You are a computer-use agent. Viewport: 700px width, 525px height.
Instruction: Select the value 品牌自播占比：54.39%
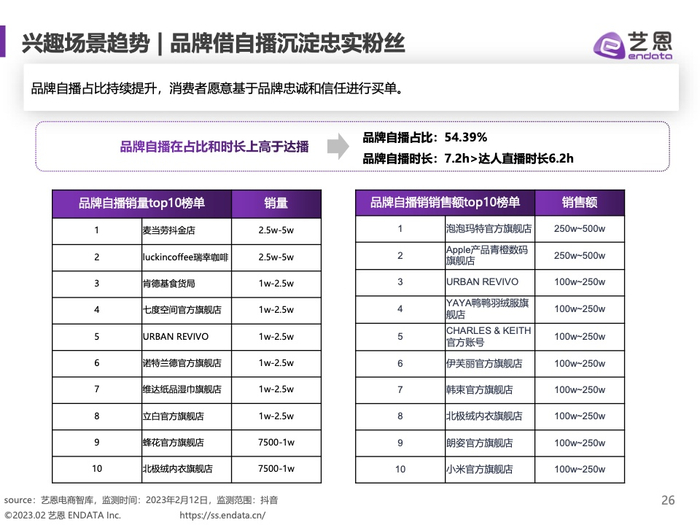pyautogui.click(x=425, y=138)
